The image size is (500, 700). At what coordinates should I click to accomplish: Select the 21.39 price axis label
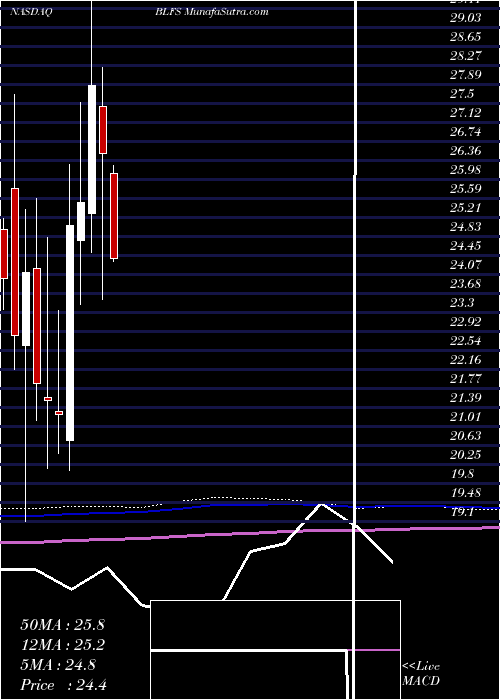pos(466,398)
